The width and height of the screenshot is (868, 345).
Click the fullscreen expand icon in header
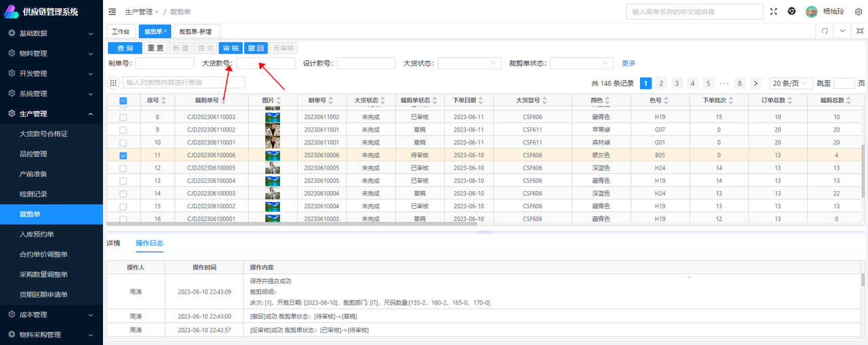point(774,12)
